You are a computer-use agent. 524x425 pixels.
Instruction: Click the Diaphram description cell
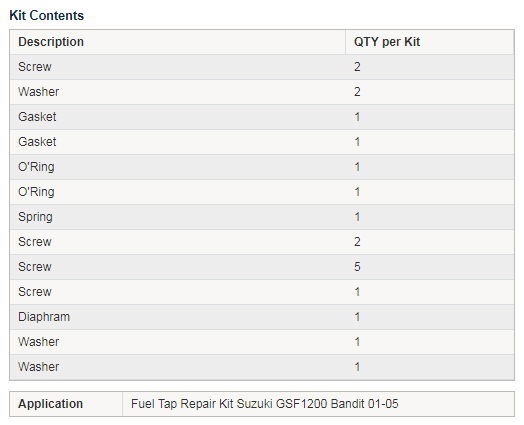coord(178,317)
